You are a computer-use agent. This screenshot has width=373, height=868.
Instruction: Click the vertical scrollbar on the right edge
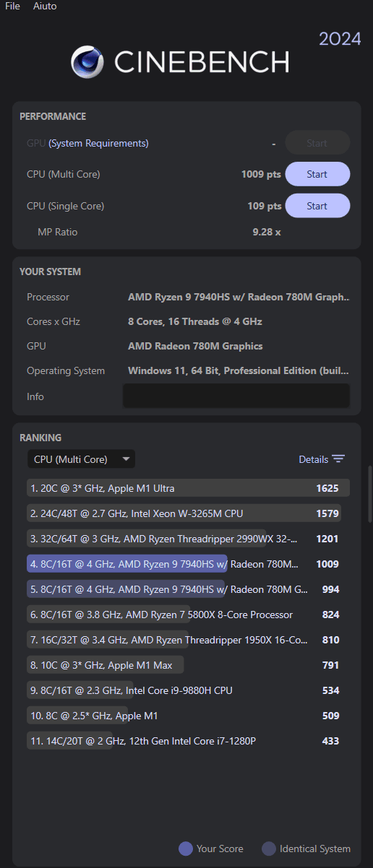pyautogui.click(x=370, y=494)
